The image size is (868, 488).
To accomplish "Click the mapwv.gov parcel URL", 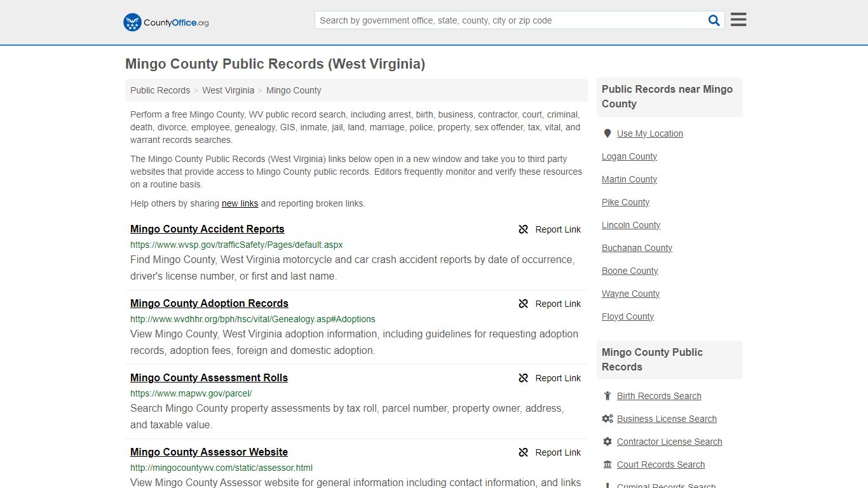I will pos(191,393).
